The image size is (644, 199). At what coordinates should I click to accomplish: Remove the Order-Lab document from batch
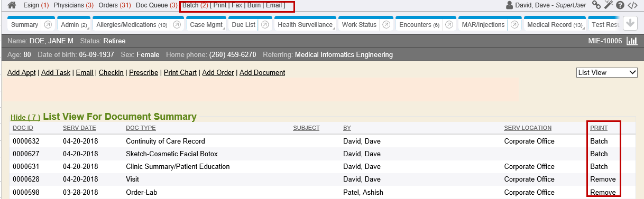(603, 192)
